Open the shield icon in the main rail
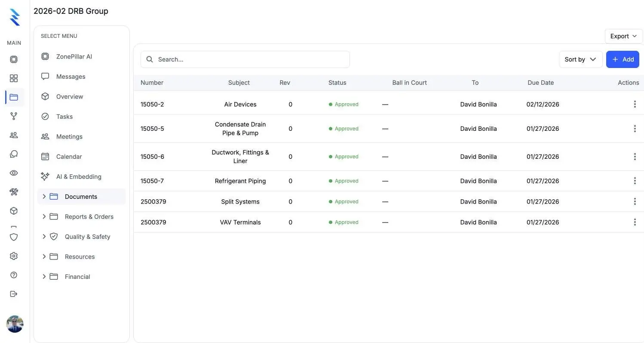 (14, 237)
